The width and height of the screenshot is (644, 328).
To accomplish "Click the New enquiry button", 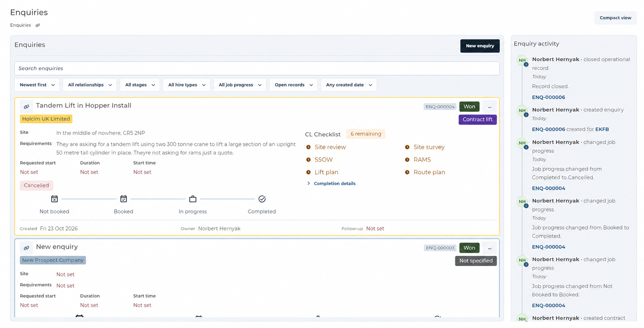I will point(480,46).
